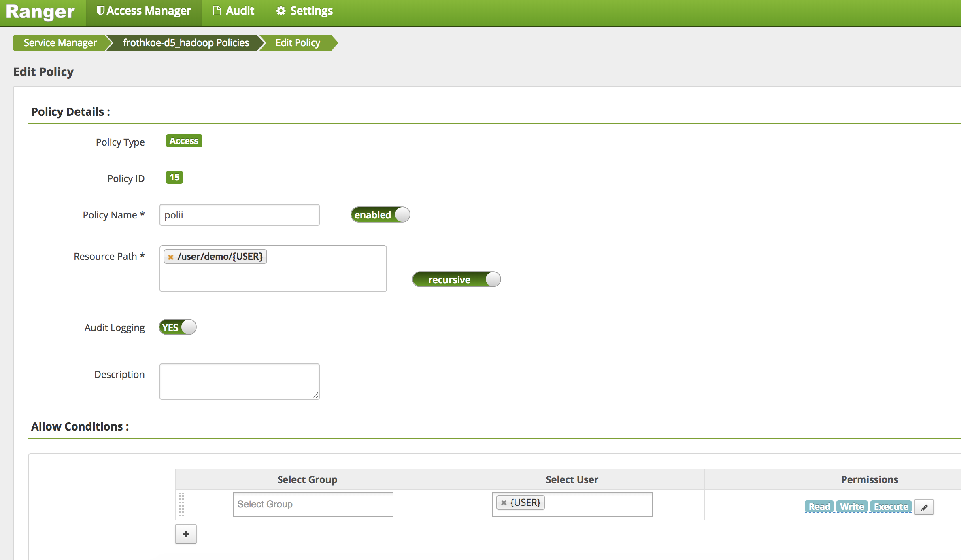Viewport: 961px width, 560px height.
Task: Switch Audit Logging to NO
Action: (177, 327)
